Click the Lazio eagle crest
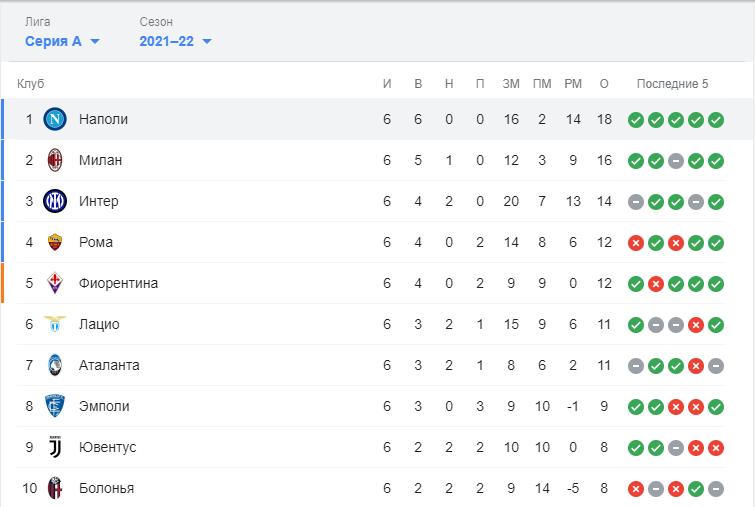 pyautogui.click(x=55, y=324)
